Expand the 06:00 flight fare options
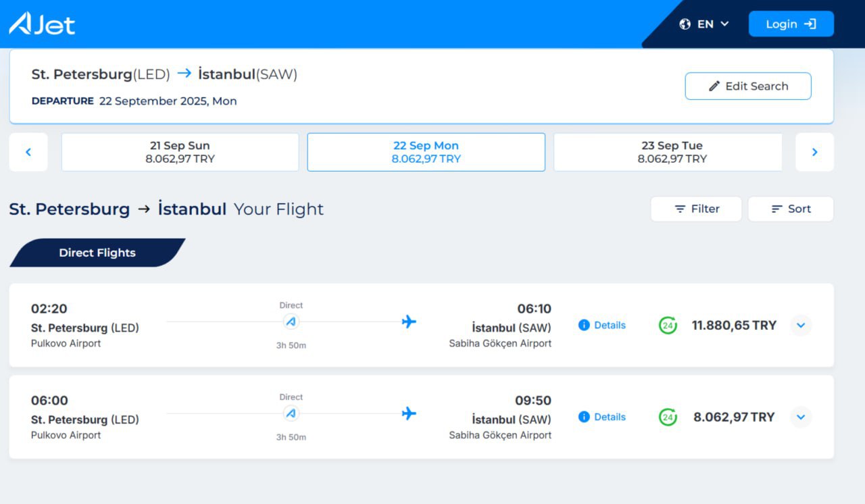865x504 pixels. (801, 417)
